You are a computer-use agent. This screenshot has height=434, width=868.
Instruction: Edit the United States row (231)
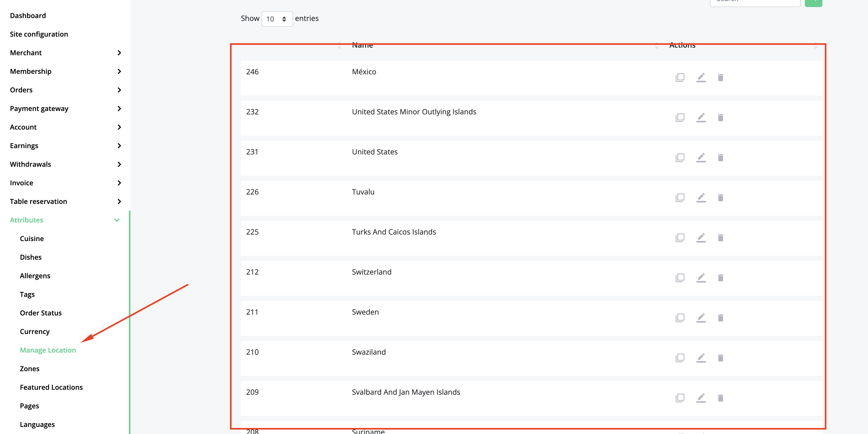coord(701,158)
